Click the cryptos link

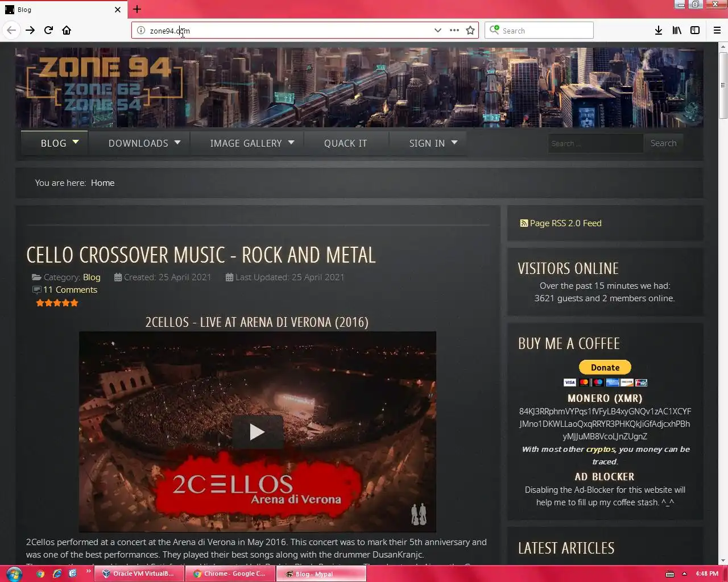601,449
